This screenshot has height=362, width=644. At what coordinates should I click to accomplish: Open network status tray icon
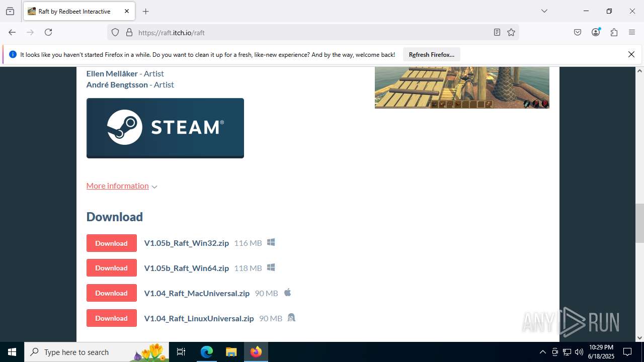(x=567, y=352)
